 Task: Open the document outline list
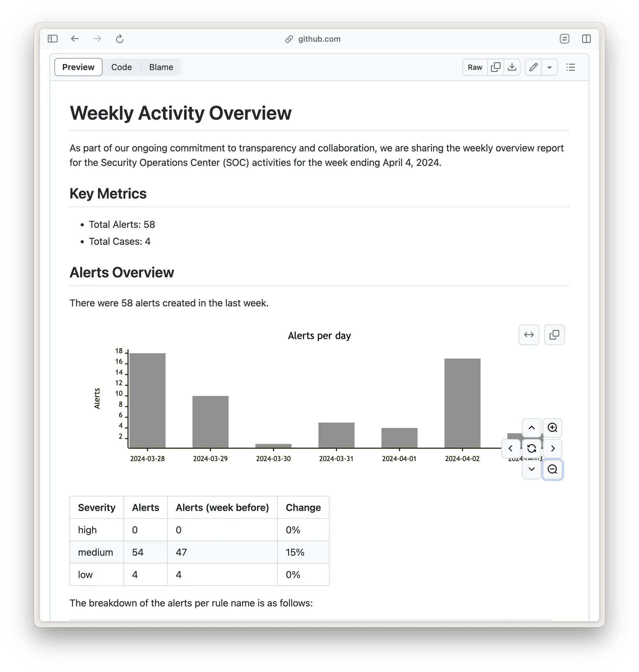pos(571,67)
